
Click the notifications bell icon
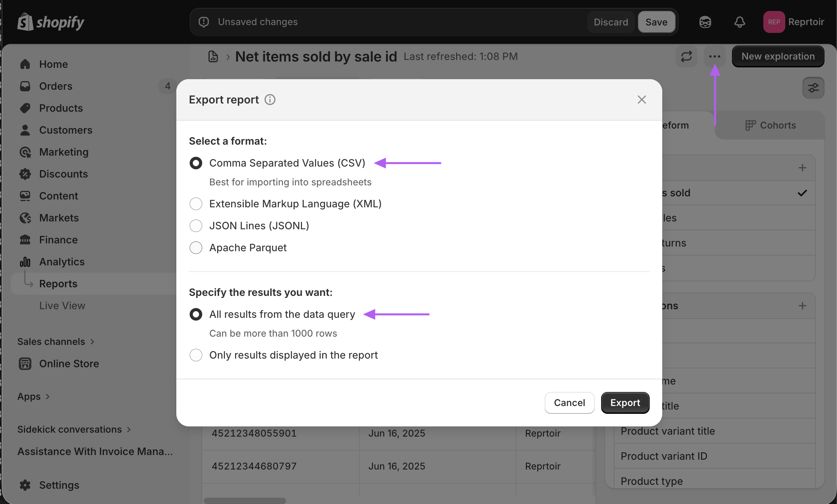click(739, 22)
